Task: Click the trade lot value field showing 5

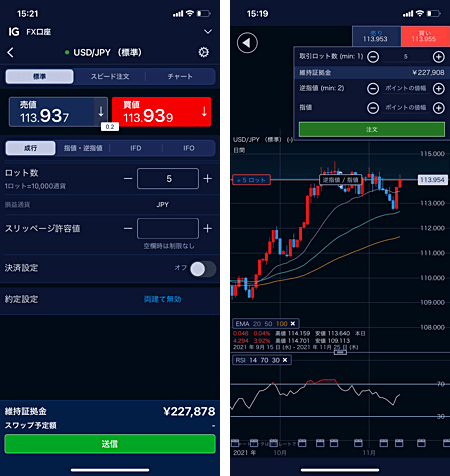Action: click(x=406, y=57)
